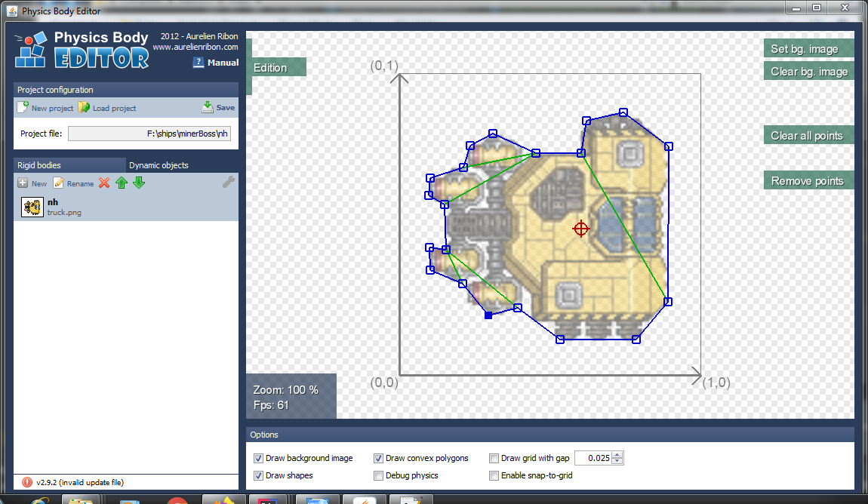The width and height of the screenshot is (868, 504).
Task: Select the filled blue selected vertex point
Action: (x=488, y=315)
